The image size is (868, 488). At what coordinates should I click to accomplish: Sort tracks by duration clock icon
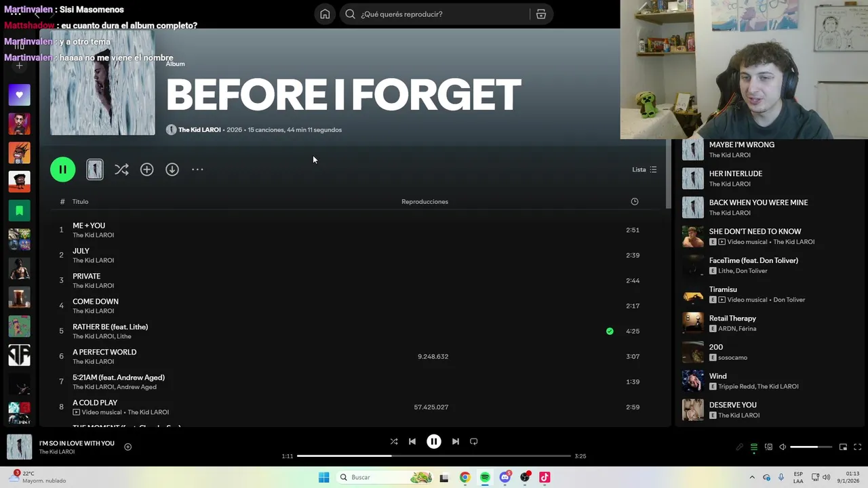click(x=635, y=201)
